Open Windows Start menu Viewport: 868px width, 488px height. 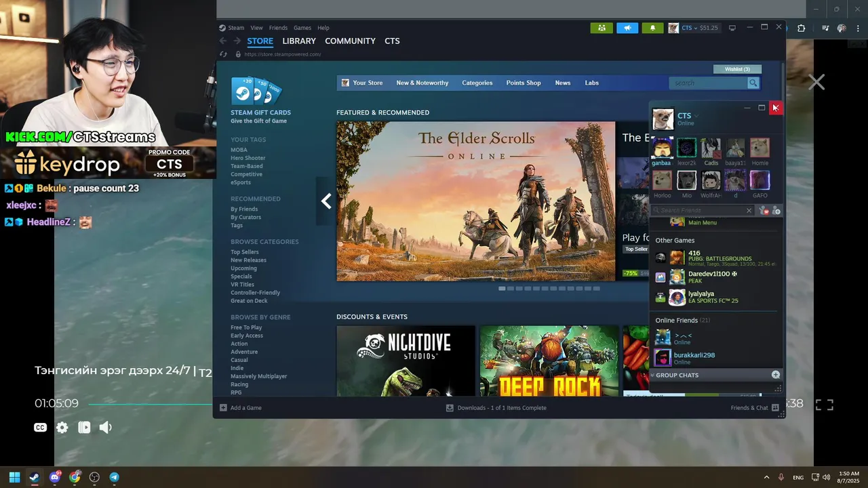[14, 477]
